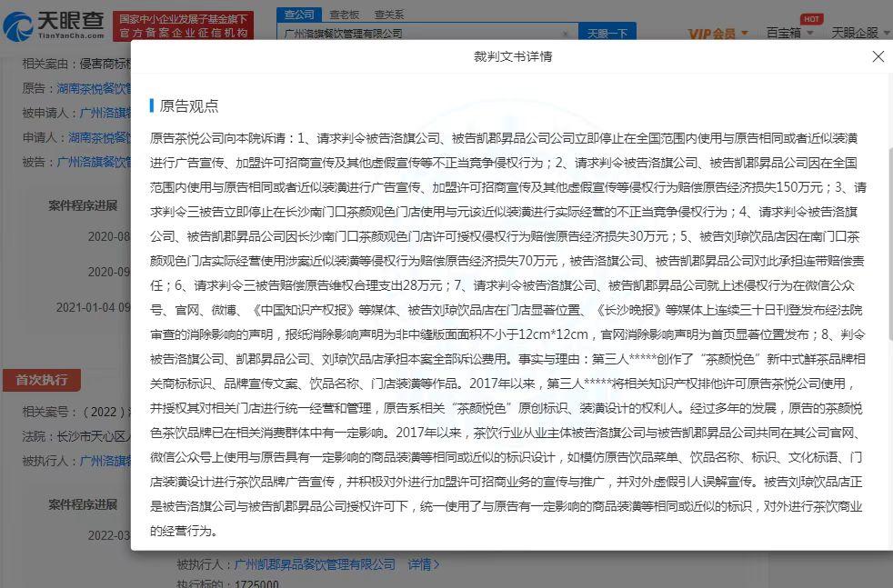Switch to the 查老板 tab
Viewport: 893px width, 588px height.
click(346, 15)
